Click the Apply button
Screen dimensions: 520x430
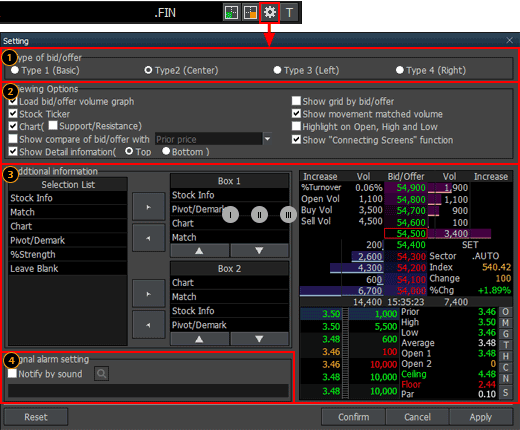click(481, 417)
